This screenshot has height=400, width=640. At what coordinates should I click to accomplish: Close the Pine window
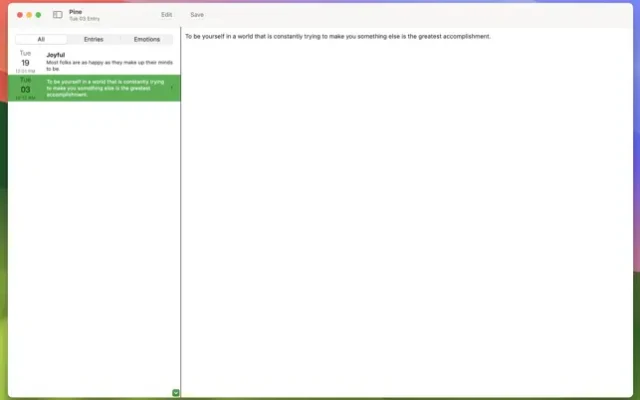pos(17,15)
